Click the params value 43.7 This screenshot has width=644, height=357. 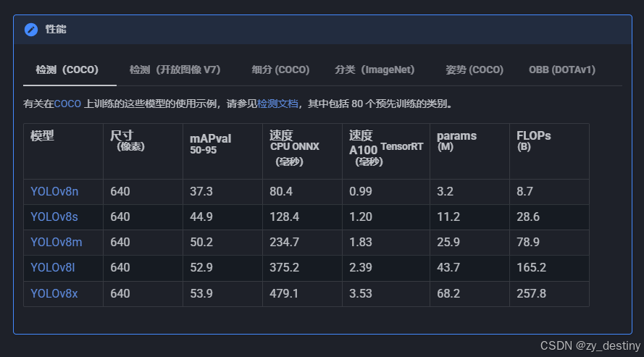tap(448, 268)
